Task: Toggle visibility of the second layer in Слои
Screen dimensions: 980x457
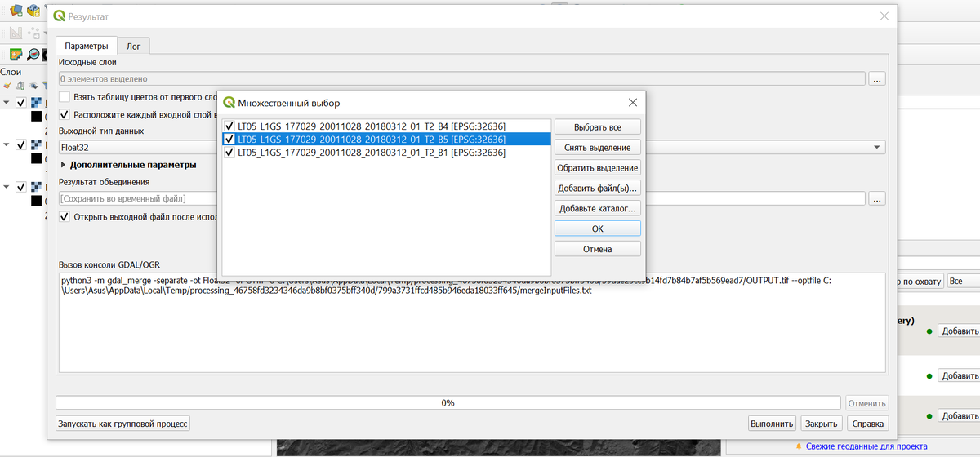Action: [x=21, y=144]
